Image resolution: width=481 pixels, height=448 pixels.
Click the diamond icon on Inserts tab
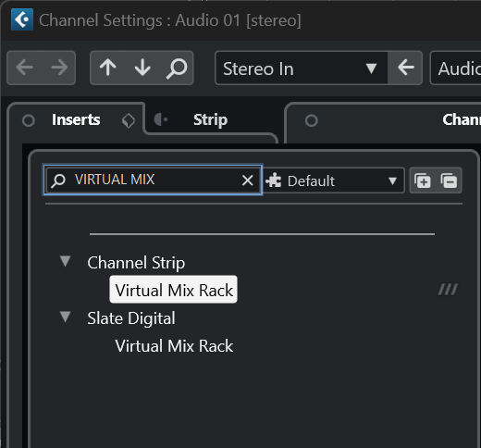click(x=129, y=120)
